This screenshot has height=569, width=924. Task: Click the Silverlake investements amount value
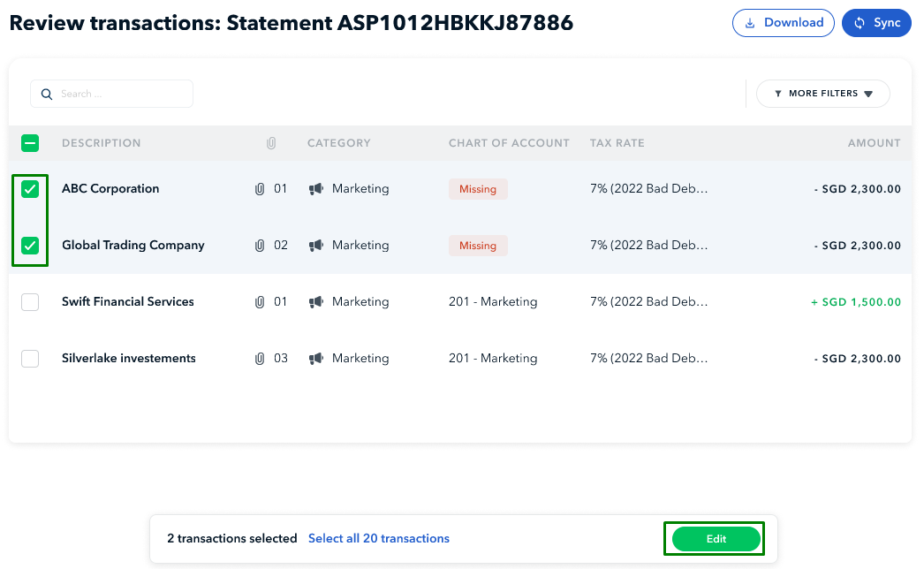tap(858, 359)
